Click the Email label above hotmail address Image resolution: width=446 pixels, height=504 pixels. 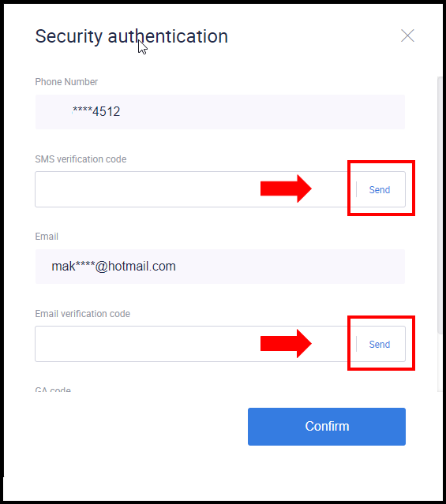point(47,237)
